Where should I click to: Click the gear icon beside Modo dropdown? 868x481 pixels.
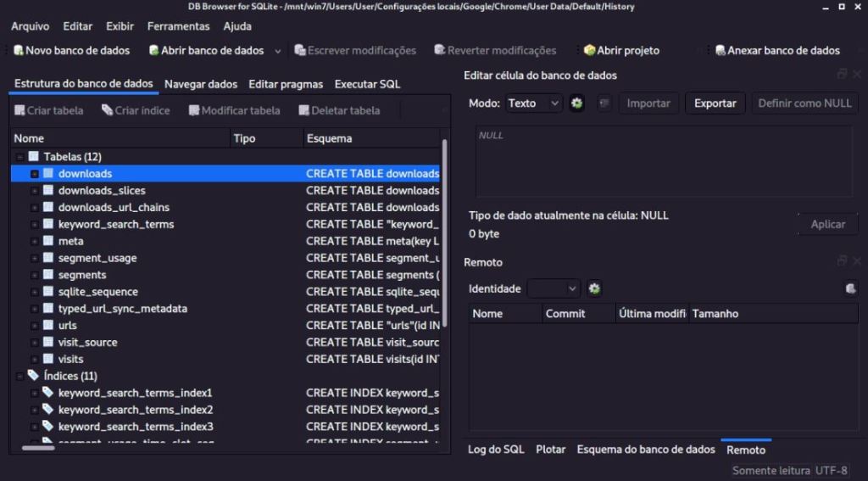pos(577,103)
